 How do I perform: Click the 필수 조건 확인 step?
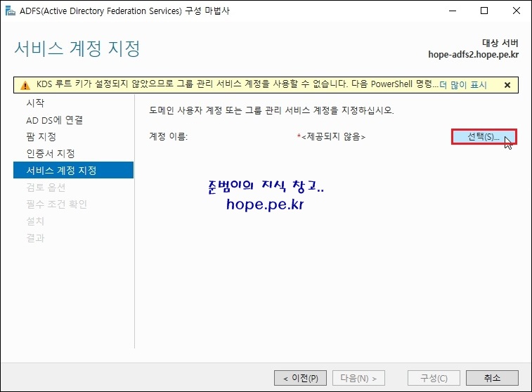point(57,204)
